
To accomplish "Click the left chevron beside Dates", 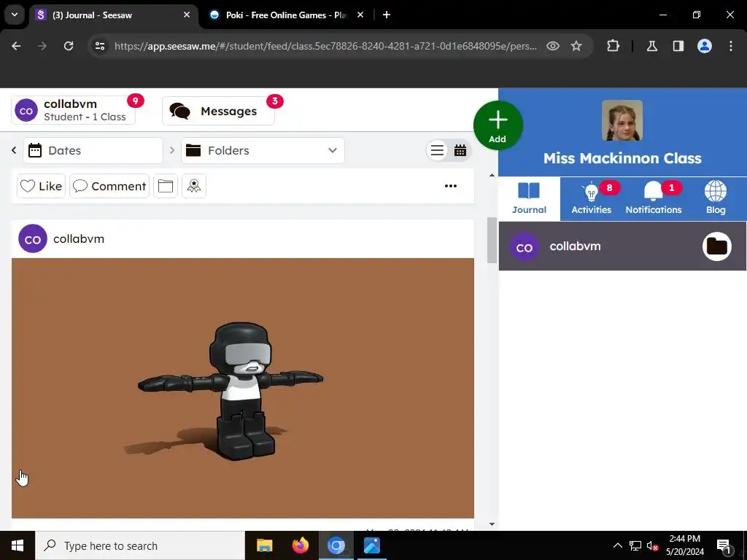I will click(x=14, y=150).
